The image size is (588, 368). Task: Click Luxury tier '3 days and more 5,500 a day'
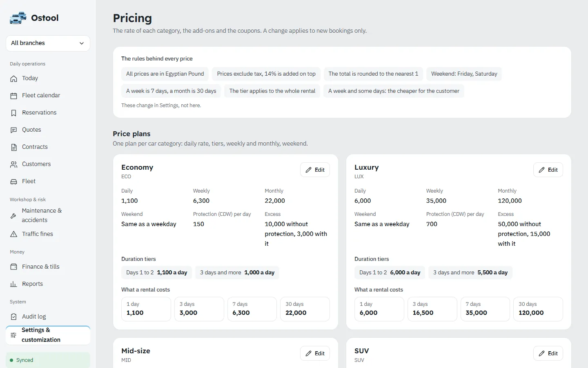(x=470, y=273)
